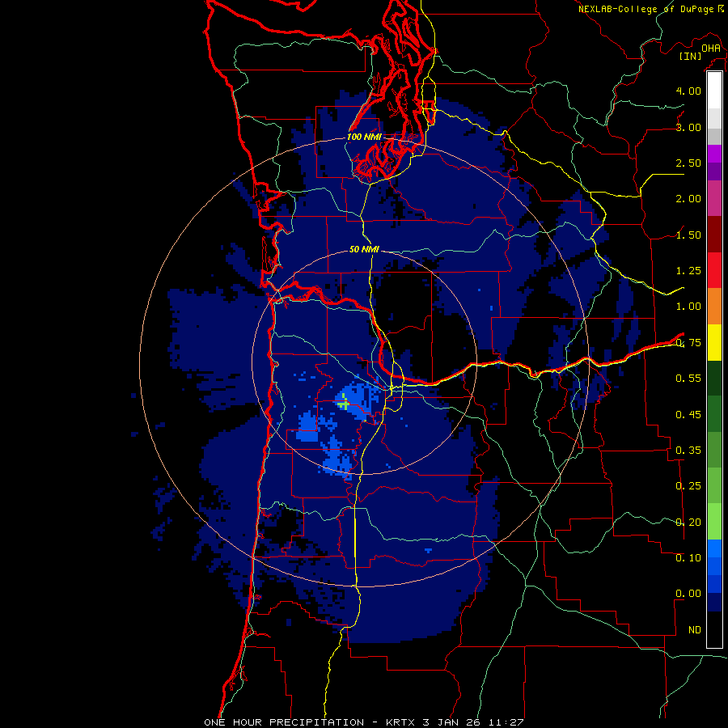
Task: Click the OHA product label above legend
Action: point(711,48)
